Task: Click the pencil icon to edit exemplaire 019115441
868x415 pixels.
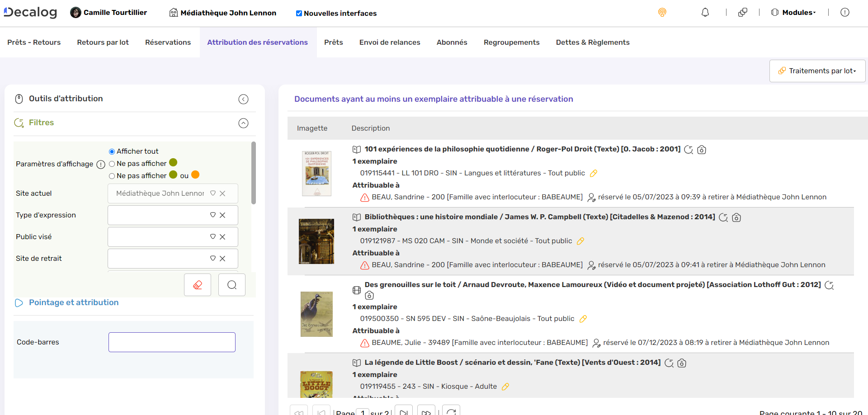Action: pyautogui.click(x=594, y=173)
